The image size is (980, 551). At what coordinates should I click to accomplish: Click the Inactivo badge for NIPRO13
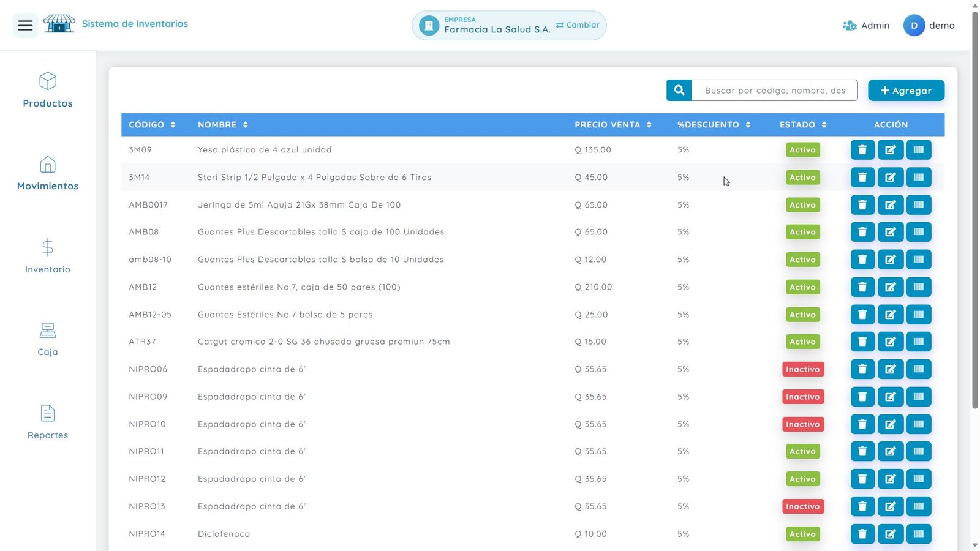(803, 506)
